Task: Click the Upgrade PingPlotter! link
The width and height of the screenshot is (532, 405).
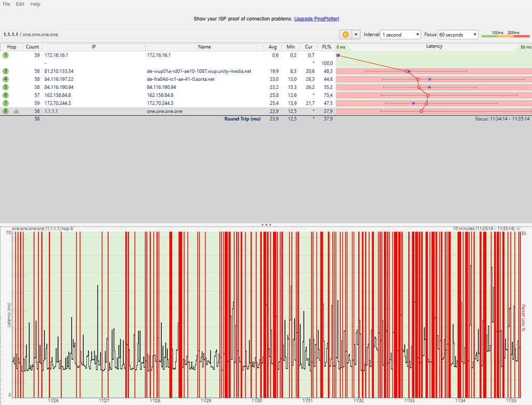Action: pyautogui.click(x=316, y=19)
